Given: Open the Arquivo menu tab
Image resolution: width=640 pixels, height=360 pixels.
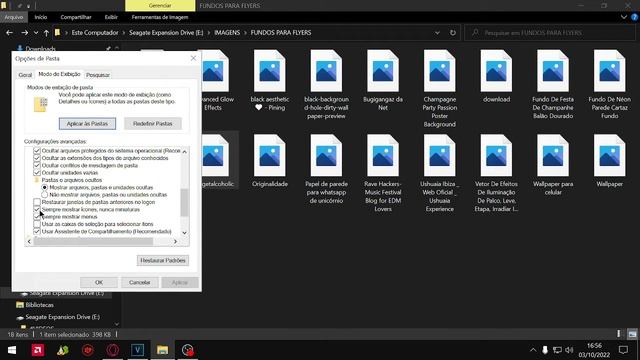Looking at the screenshot, I should point(13,17).
